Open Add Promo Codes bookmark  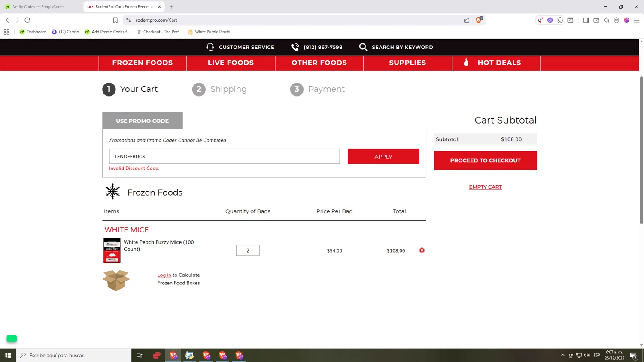coord(107,32)
